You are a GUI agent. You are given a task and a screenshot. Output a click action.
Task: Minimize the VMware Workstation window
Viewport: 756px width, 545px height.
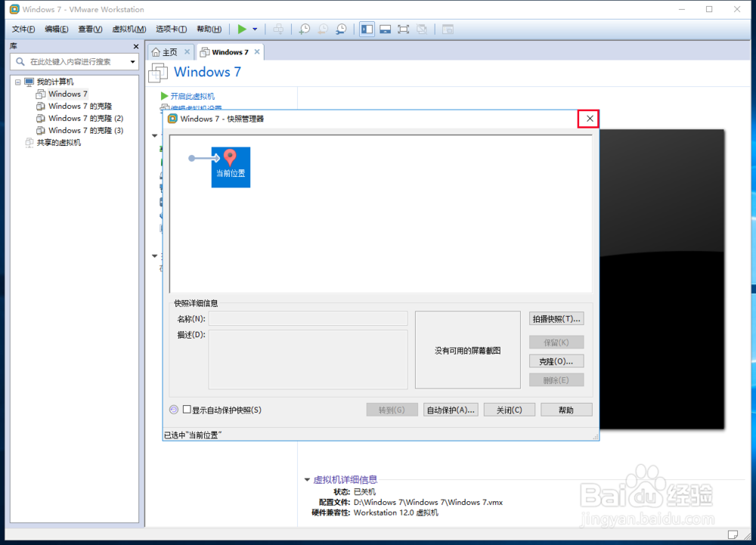682,9
